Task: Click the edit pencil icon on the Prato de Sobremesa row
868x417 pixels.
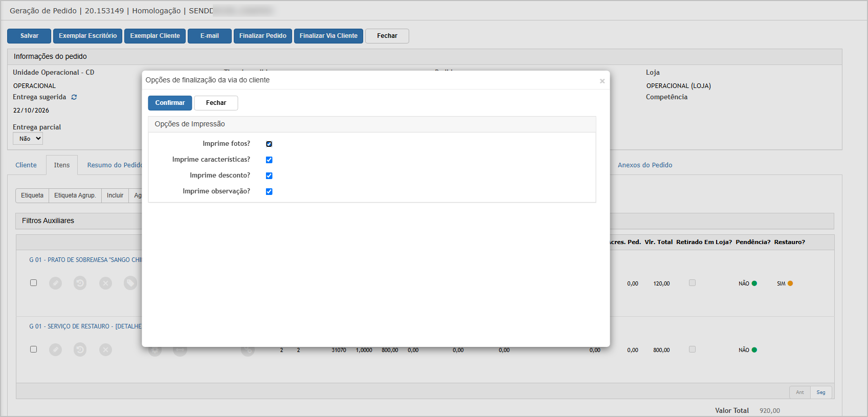Action: [55, 283]
